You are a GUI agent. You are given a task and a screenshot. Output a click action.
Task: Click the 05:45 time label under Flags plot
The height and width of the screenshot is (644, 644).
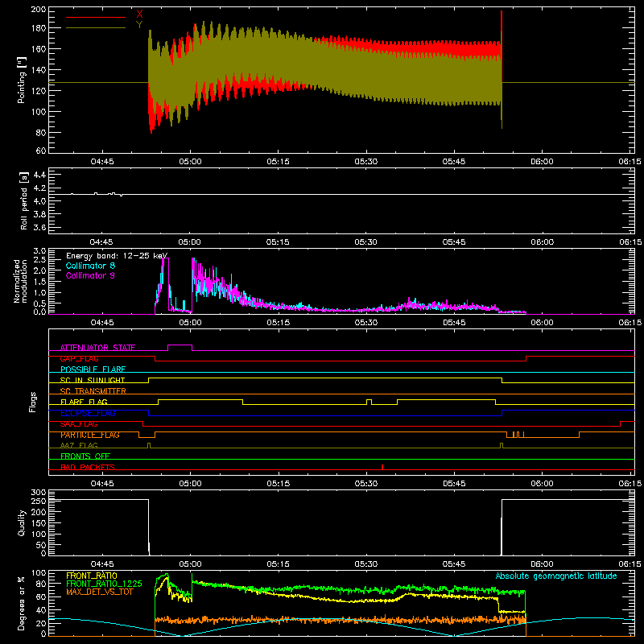[x=454, y=484]
